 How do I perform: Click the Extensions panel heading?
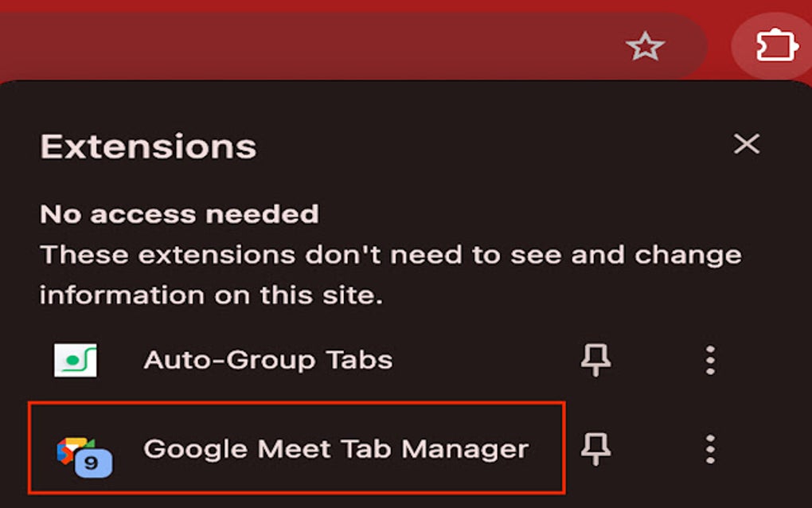tap(147, 146)
